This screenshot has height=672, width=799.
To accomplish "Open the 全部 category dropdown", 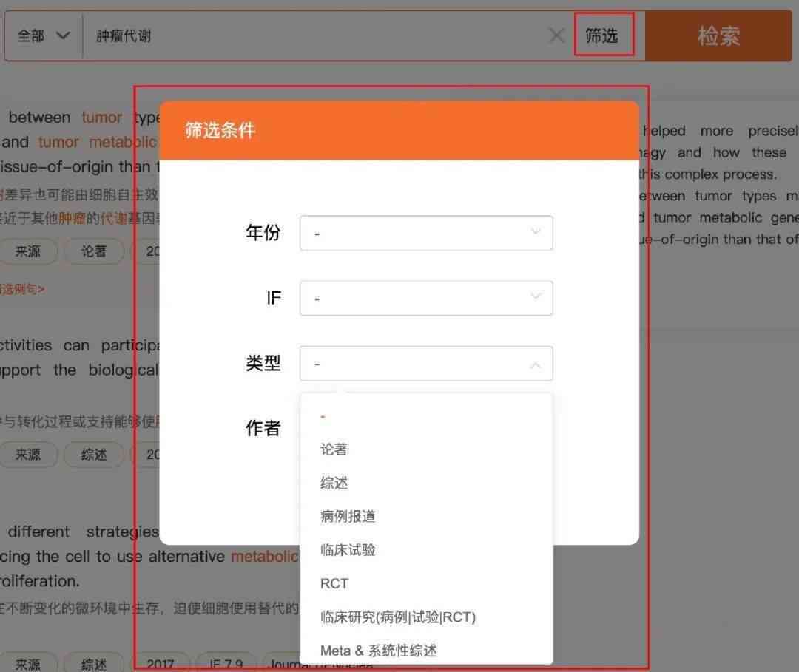I will click(44, 36).
